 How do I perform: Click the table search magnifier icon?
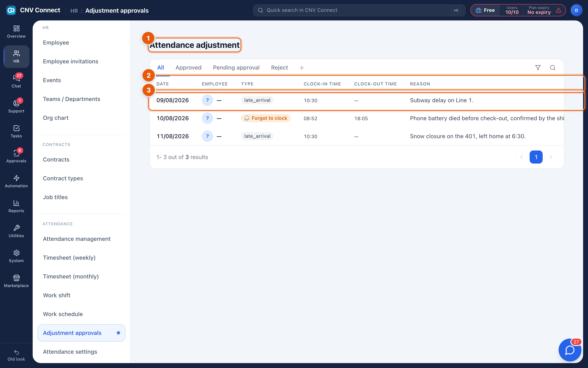coord(552,68)
